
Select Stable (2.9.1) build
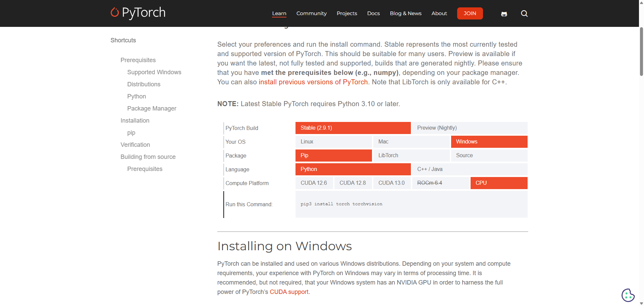353,128
